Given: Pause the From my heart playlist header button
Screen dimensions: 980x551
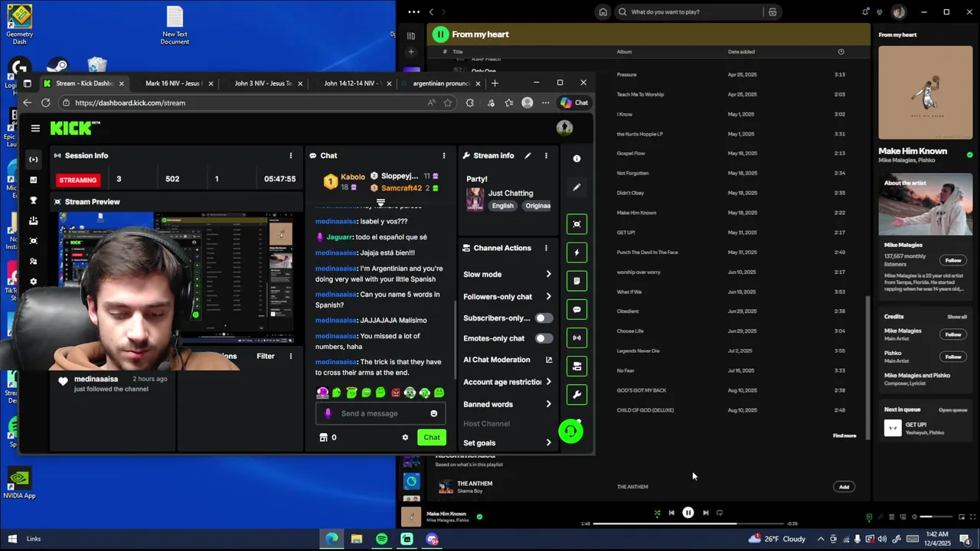Looking at the screenshot, I should point(440,34).
